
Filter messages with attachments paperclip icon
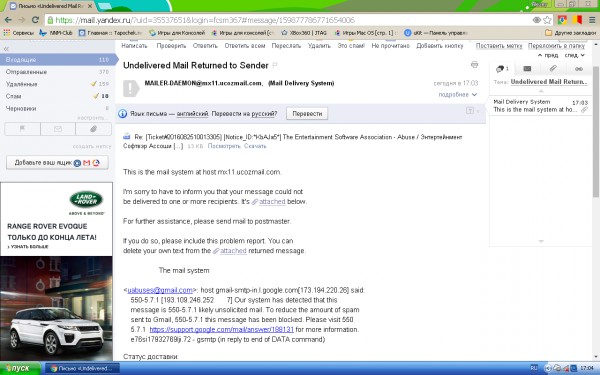(93, 129)
